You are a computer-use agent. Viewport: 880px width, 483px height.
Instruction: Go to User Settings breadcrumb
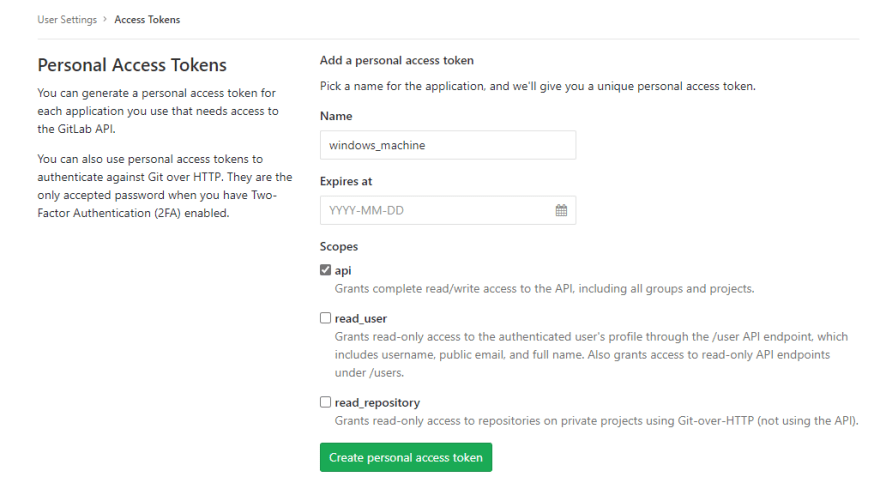pos(67,20)
